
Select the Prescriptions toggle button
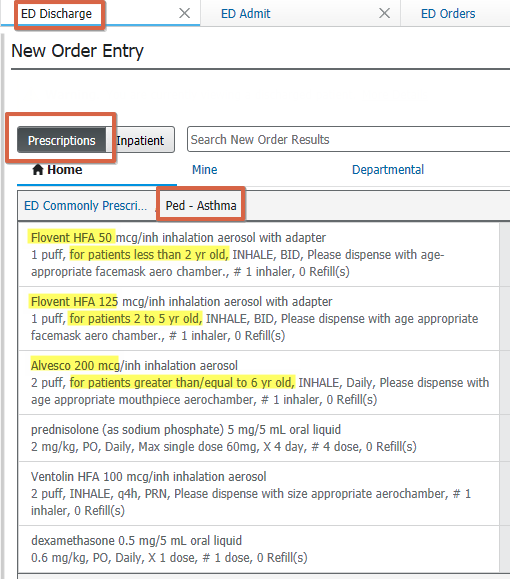[61, 140]
